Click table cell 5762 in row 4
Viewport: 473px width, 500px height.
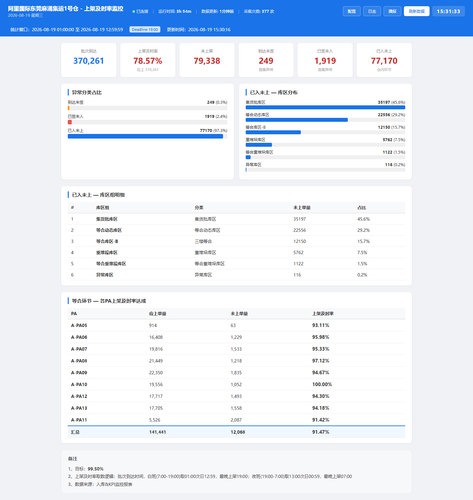[298, 252]
